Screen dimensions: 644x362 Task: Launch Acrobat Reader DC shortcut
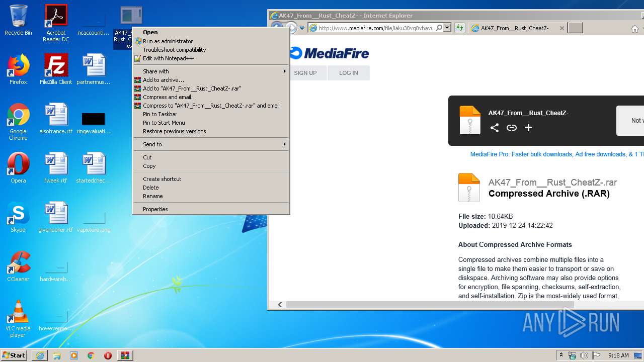tap(56, 23)
